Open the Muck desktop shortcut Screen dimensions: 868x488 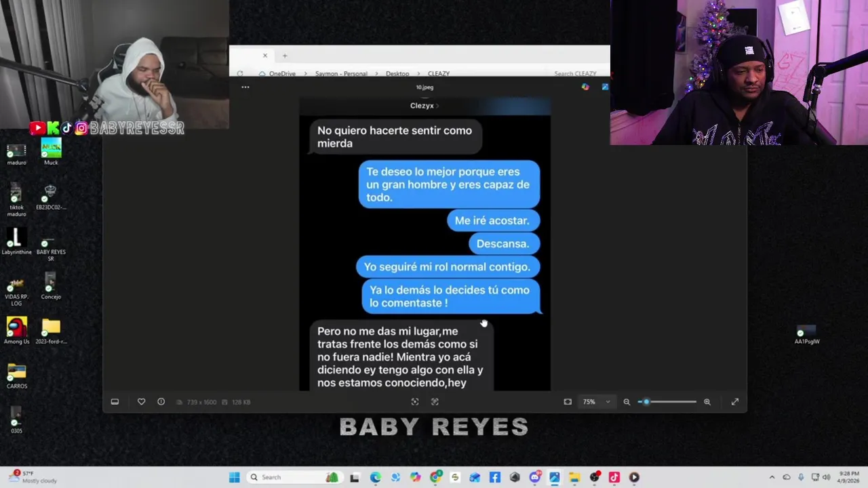click(51, 153)
